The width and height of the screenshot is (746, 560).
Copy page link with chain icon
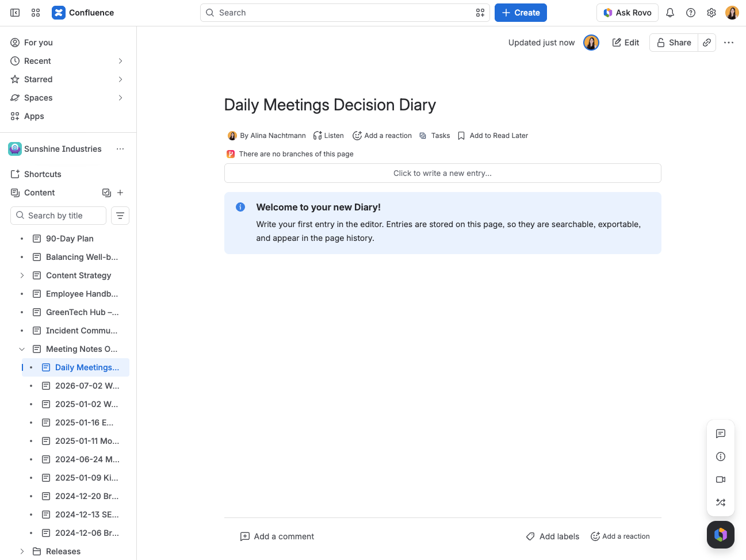(707, 43)
